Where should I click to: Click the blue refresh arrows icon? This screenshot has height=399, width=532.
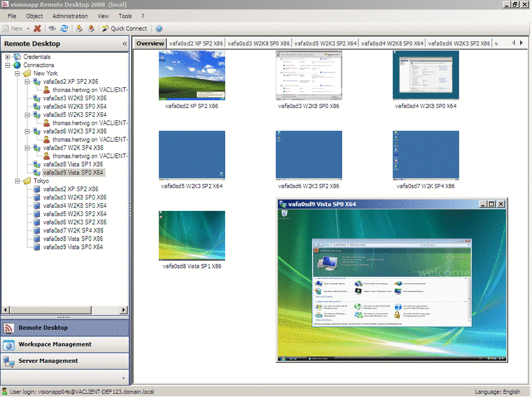64,29
